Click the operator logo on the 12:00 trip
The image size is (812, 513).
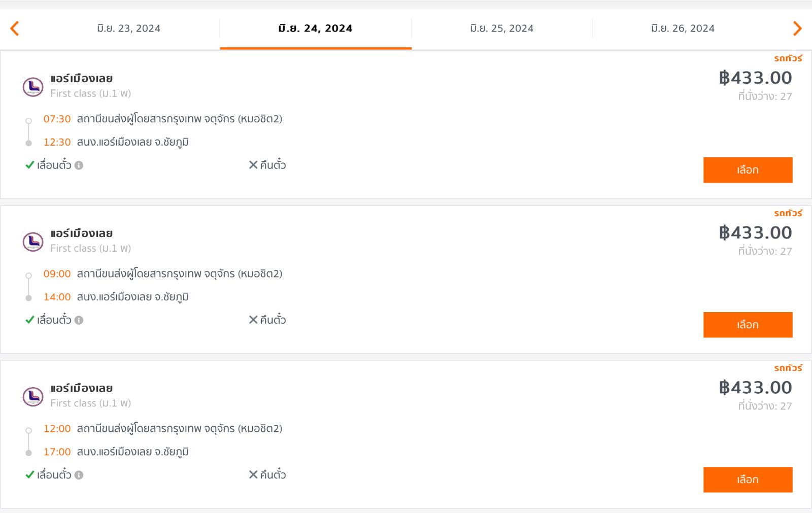[33, 396]
